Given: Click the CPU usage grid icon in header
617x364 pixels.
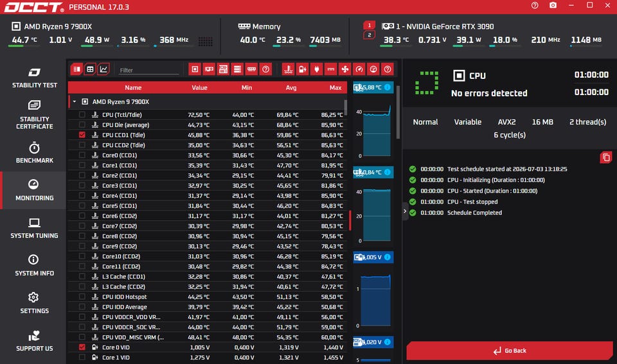Looking at the screenshot, I should (x=206, y=41).
